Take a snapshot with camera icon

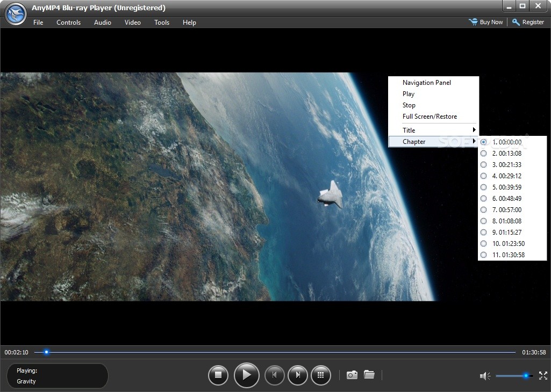[x=352, y=375]
